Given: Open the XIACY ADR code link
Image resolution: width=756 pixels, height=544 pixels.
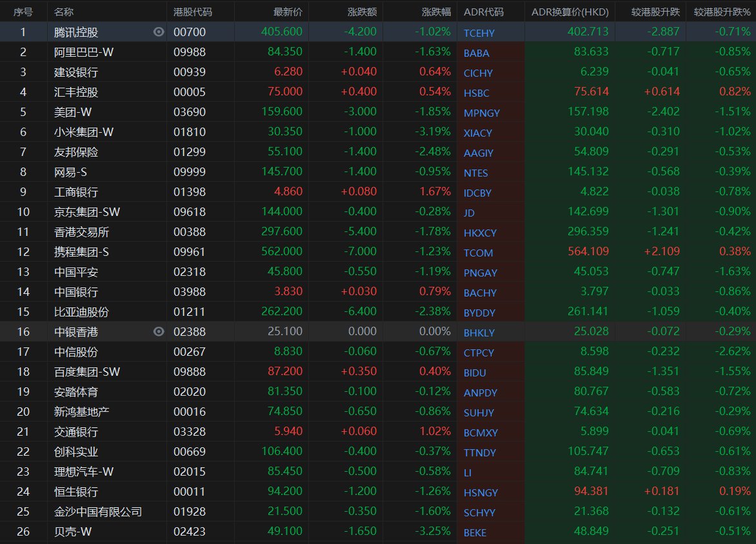Looking at the screenshot, I should [x=478, y=133].
